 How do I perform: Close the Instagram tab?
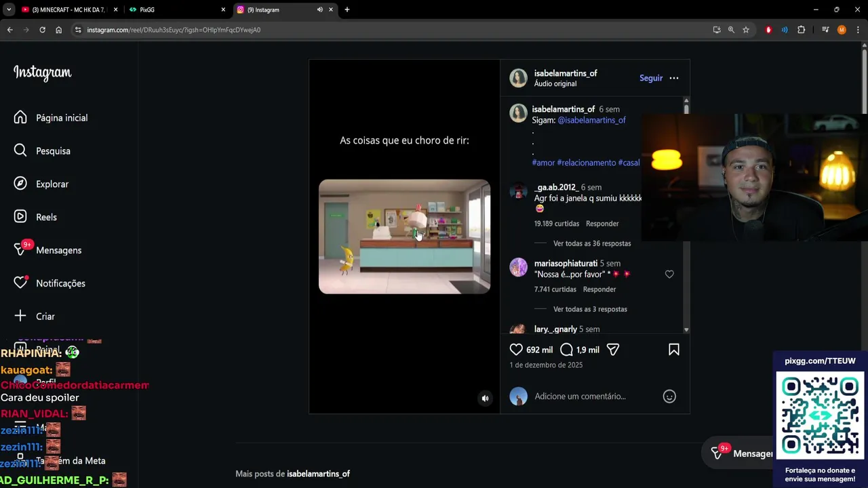click(331, 9)
